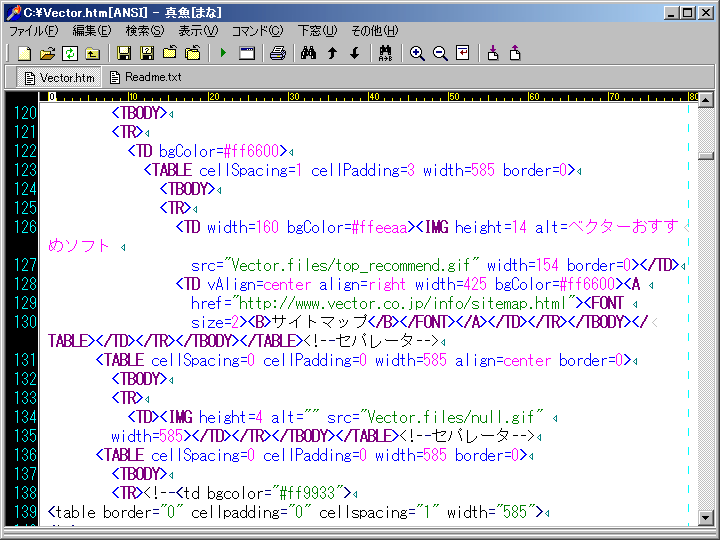Click the サイトマップ text on line 130
The height and width of the screenshot is (540, 720).
pos(319,322)
